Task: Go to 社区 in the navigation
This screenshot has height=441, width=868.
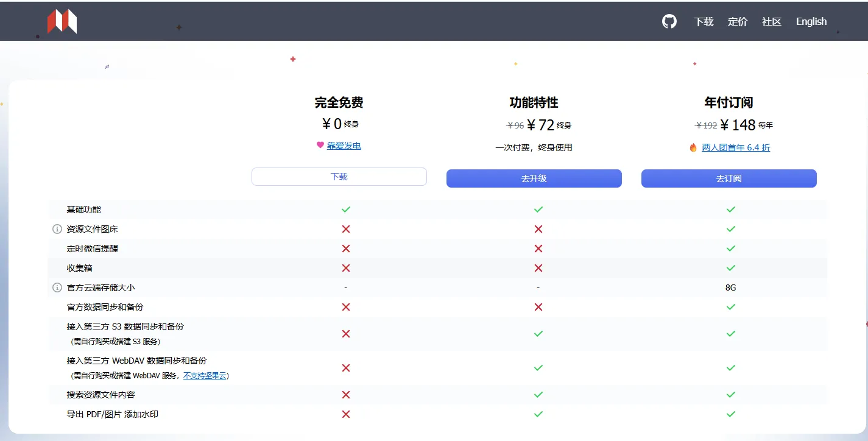Action: point(772,21)
